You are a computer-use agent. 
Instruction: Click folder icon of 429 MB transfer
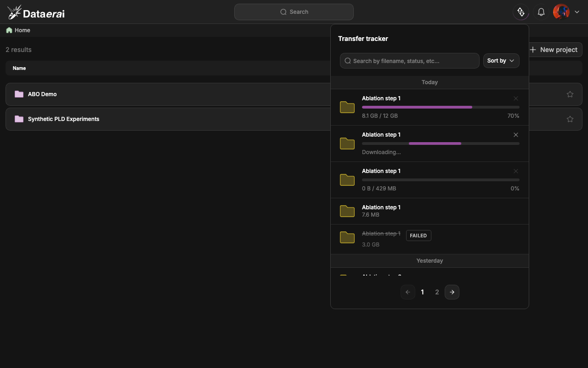click(x=347, y=180)
